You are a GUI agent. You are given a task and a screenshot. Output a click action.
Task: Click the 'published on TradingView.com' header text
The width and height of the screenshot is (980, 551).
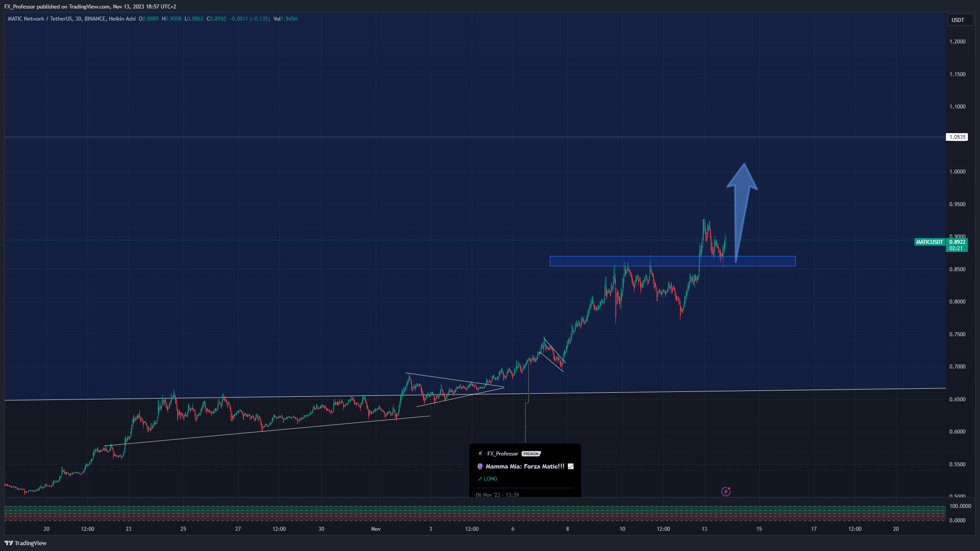[x=73, y=7]
